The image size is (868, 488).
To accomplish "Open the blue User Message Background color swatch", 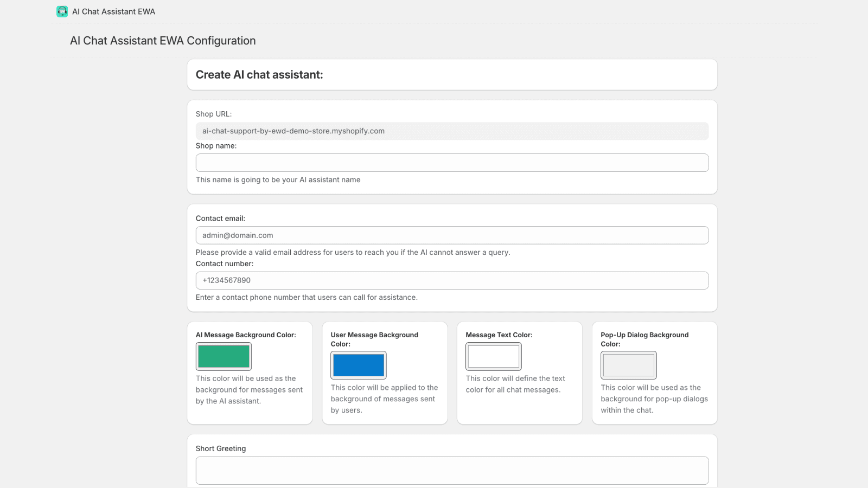I will [359, 365].
